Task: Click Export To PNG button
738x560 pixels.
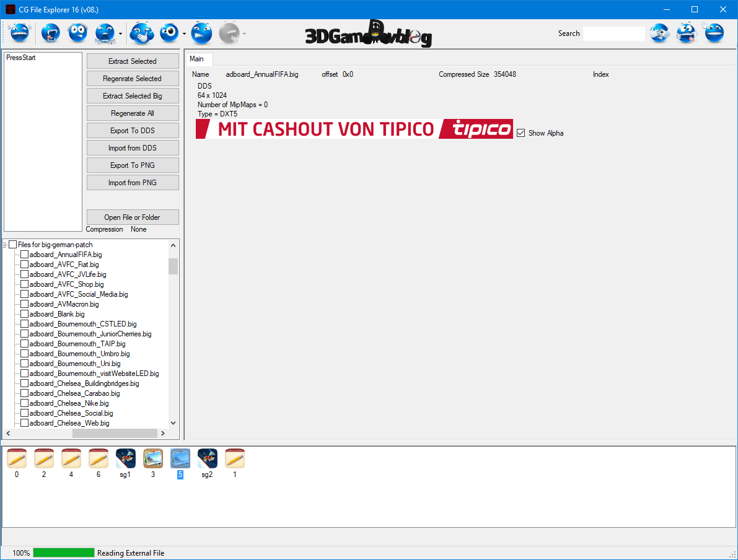Action: pos(133,165)
